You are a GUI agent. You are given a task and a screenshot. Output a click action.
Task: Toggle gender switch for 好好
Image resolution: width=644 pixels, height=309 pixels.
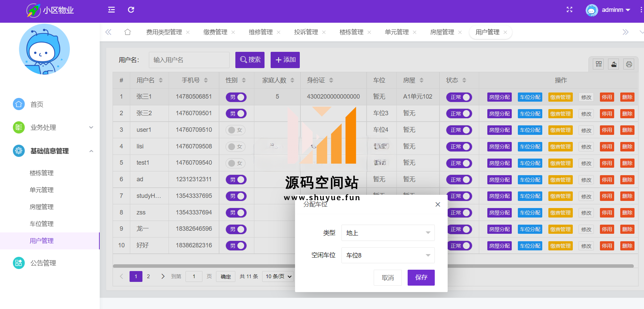pyautogui.click(x=236, y=246)
